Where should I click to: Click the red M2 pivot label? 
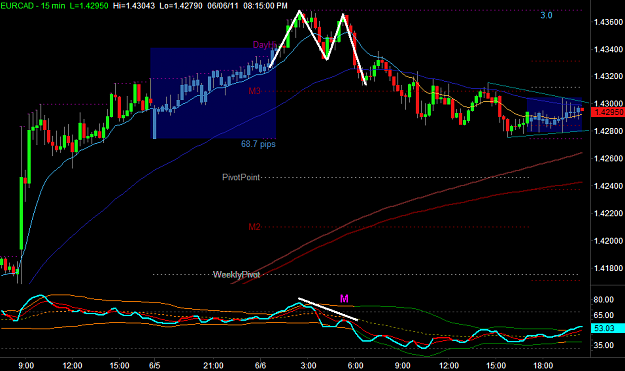[254, 227]
